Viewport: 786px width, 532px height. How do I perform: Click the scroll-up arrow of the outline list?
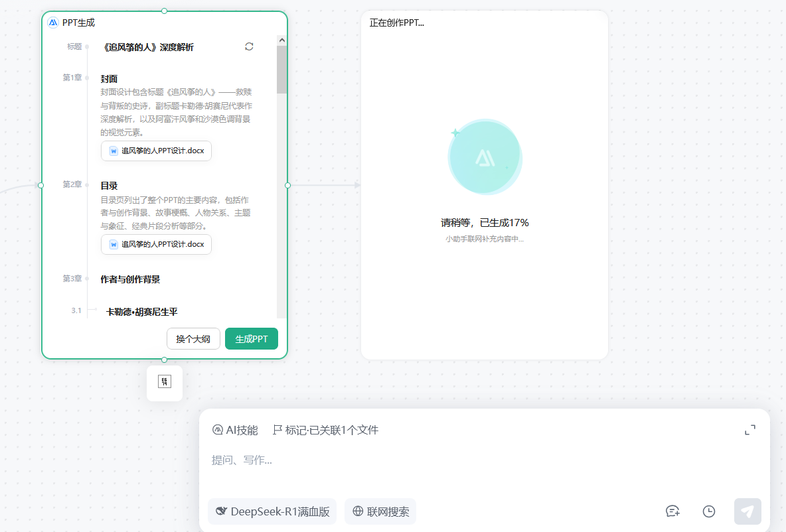coord(281,40)
